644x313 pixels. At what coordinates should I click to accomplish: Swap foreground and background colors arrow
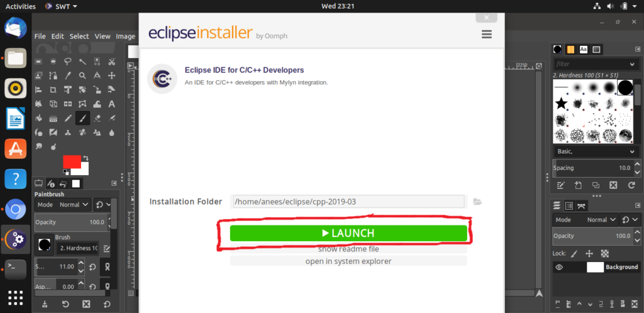(x=86, y=158)
